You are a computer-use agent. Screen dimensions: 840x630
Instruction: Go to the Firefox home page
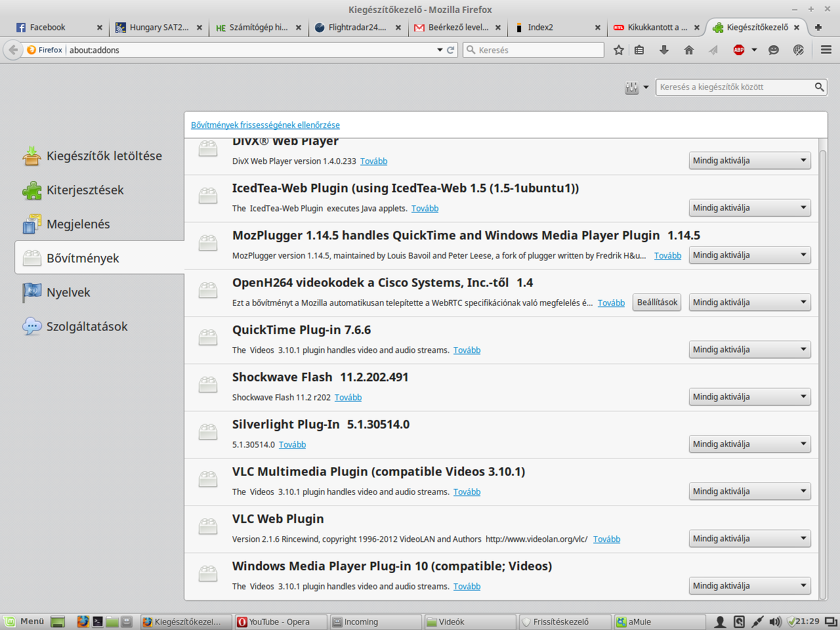tap(689, 50)
